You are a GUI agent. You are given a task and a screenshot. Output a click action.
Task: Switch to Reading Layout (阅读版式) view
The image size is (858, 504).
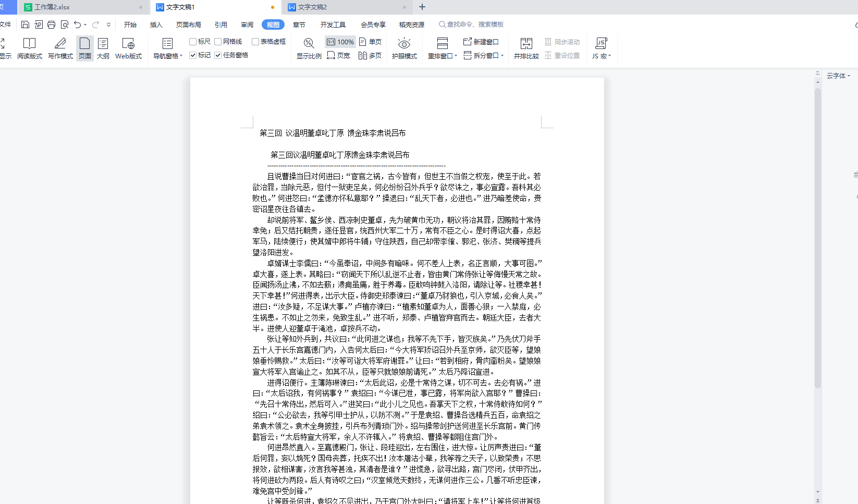click(29, 48)
